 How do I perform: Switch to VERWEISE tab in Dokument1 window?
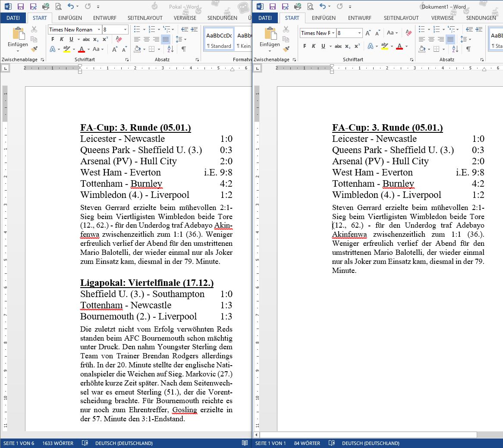pyautogui.click(x=442, y=18)
